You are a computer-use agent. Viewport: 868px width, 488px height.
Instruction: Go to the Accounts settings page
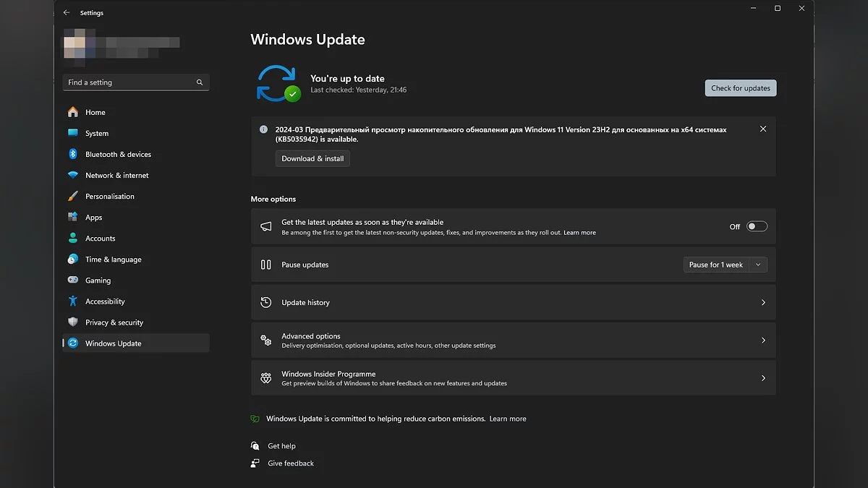coord(100,239)
